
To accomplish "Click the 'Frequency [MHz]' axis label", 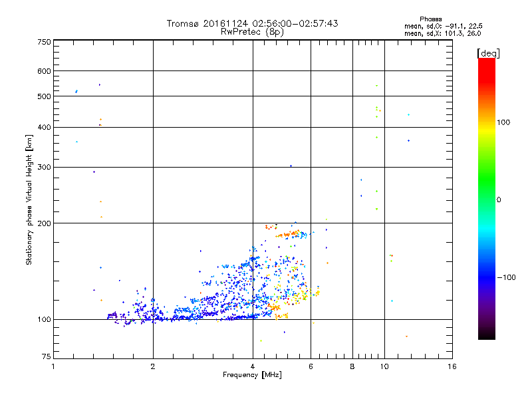I will point(252,375).
